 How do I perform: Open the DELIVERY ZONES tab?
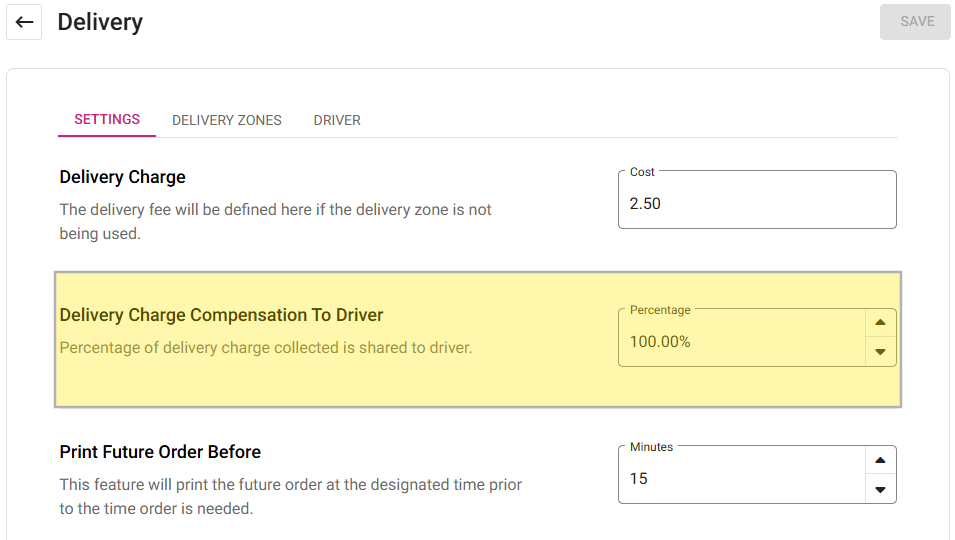pos(227,120)
